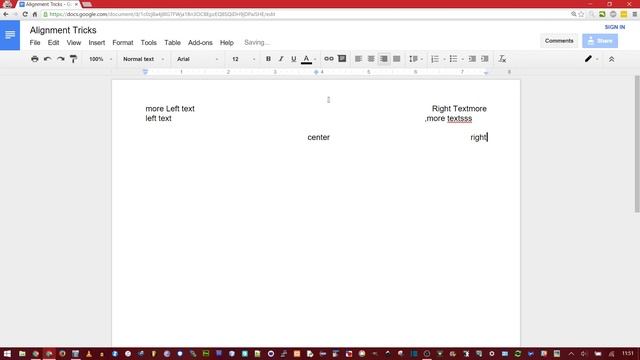Redo the last undone action
640x360 pixels.
(61, 59)
